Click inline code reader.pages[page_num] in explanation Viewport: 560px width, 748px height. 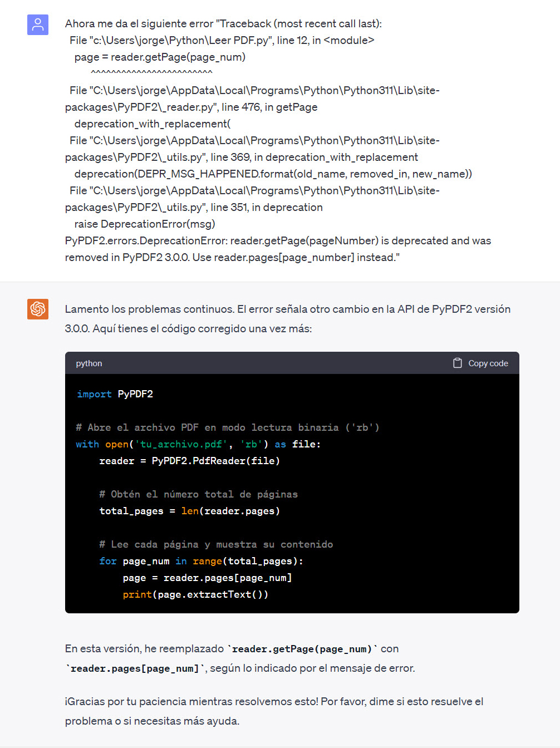[x=135, y=668]
